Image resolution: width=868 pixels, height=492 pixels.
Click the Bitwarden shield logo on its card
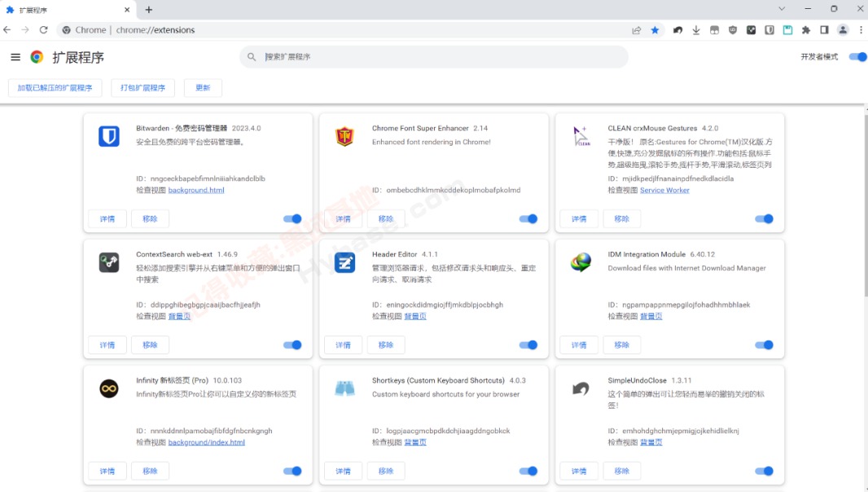109,136
